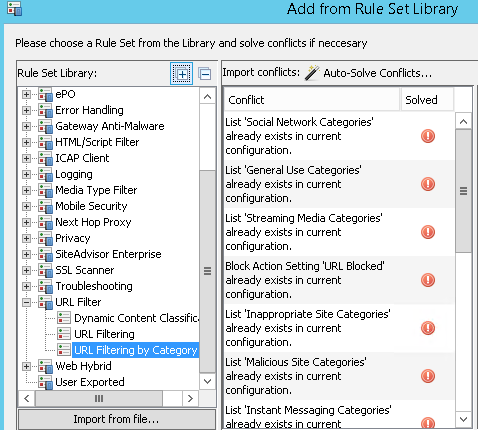Select the URL Filtering tree item
The height and width of the screenshot is (430, 478).
pyautogui.click(x=104, y=334)
